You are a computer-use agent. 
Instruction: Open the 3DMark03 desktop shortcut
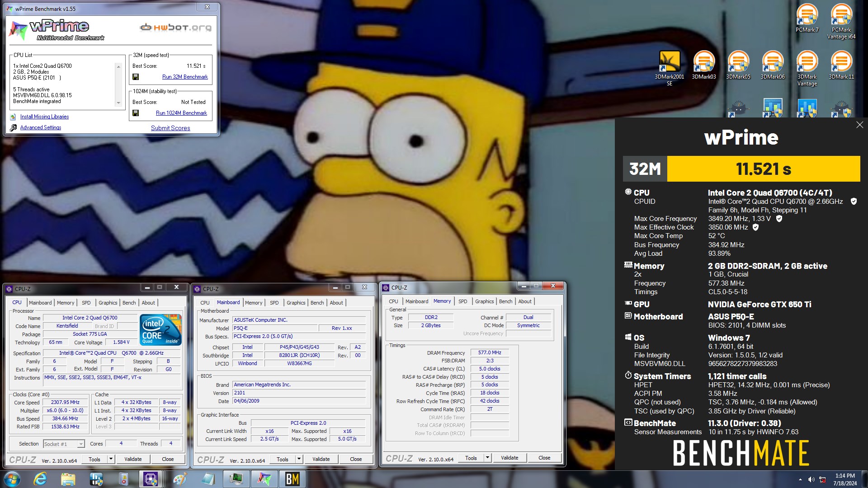[x=704, y=65]
